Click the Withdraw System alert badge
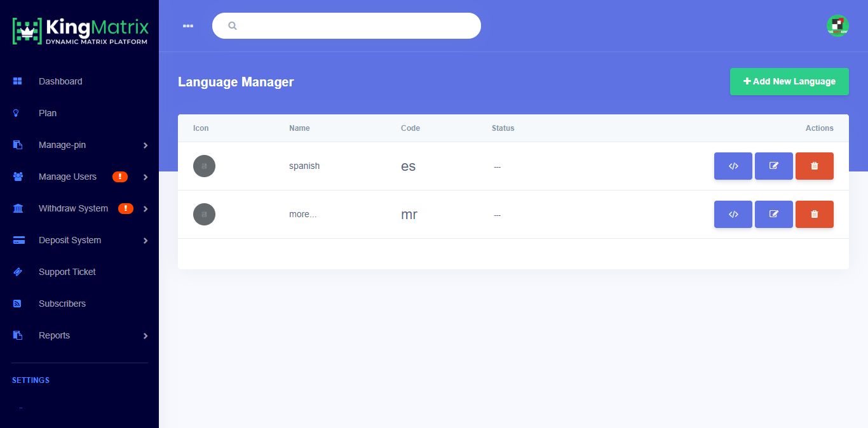 click(x=126, y=208)
